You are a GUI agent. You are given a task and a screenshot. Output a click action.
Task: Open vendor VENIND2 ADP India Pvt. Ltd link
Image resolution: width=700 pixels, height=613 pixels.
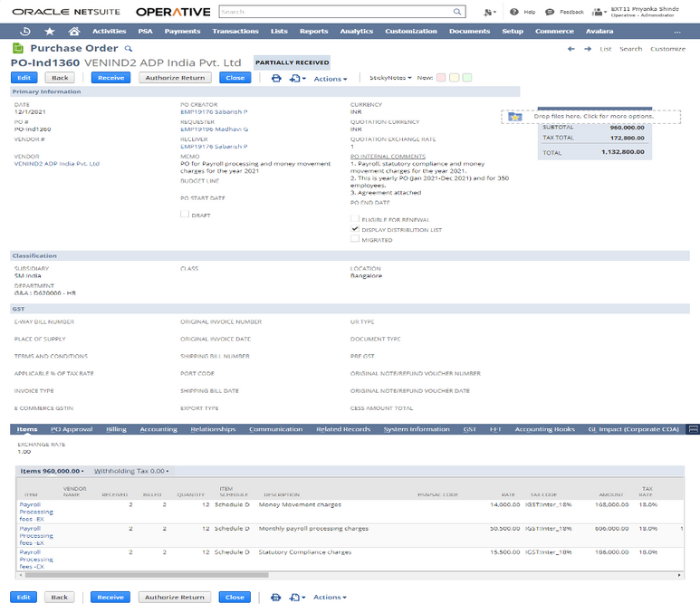tap(57, 164)
